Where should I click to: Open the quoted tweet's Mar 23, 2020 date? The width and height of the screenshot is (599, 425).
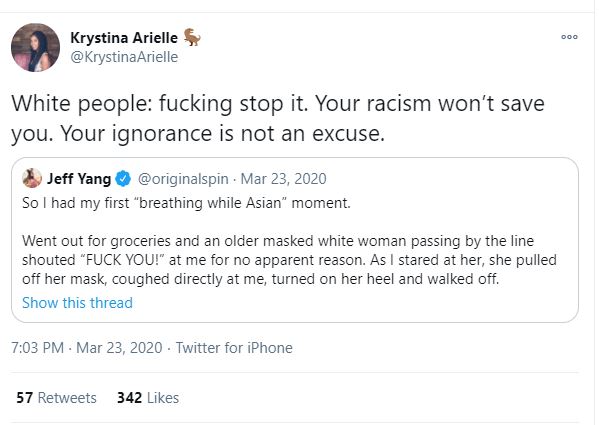[x=283, y=179]
